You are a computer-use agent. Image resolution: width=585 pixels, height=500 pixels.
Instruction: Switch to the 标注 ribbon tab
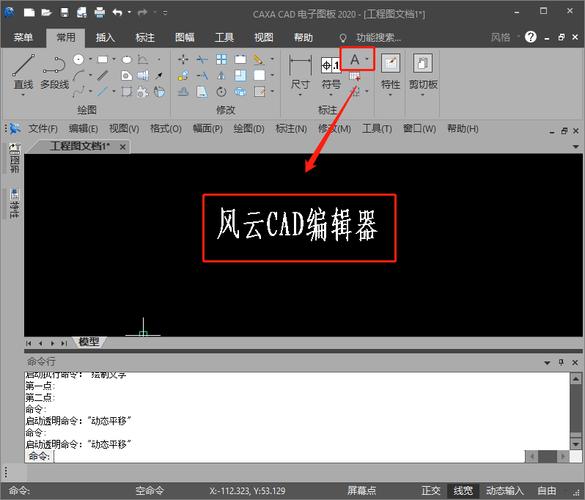click(x=145, y=37)
